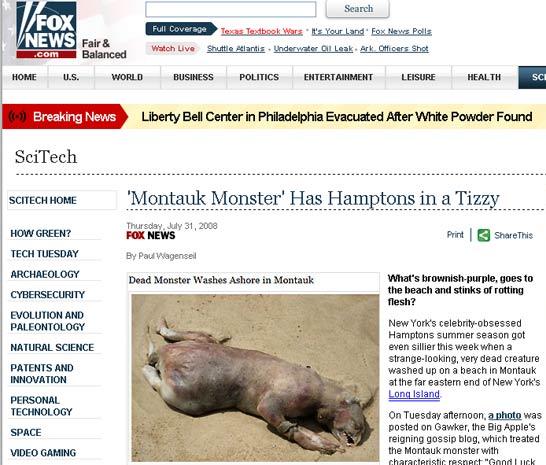
Task: Follow the Long Island hyperlink
Action: 414,394
